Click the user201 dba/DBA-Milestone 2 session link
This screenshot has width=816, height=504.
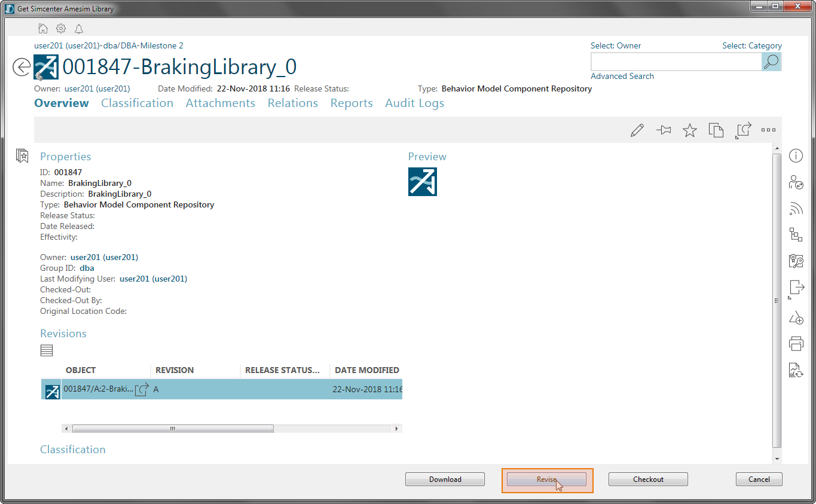[109, 45]
